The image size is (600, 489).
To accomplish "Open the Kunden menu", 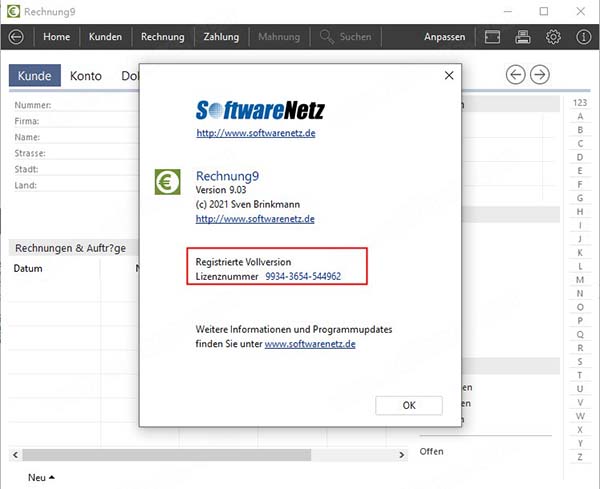I will 105,37.
